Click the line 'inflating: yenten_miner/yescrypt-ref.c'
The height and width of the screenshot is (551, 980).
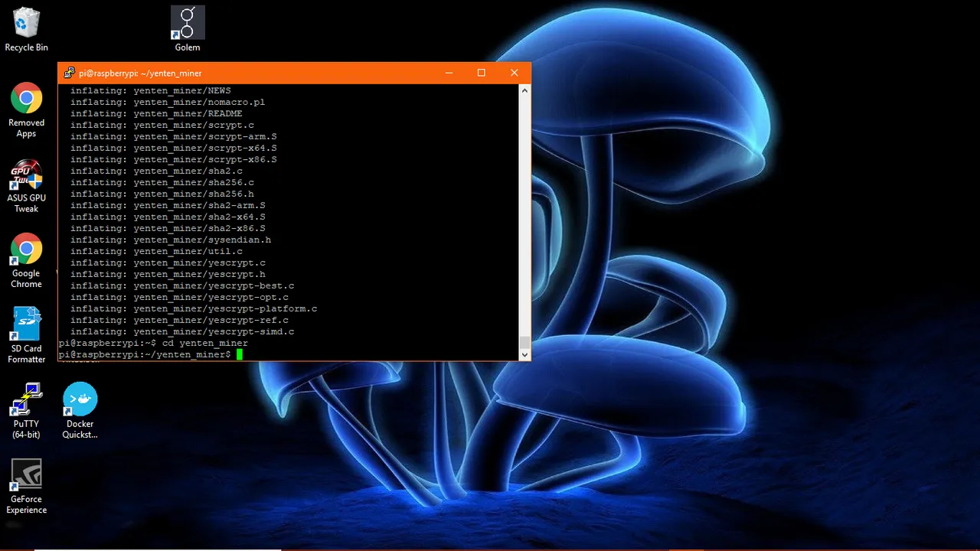179,320
